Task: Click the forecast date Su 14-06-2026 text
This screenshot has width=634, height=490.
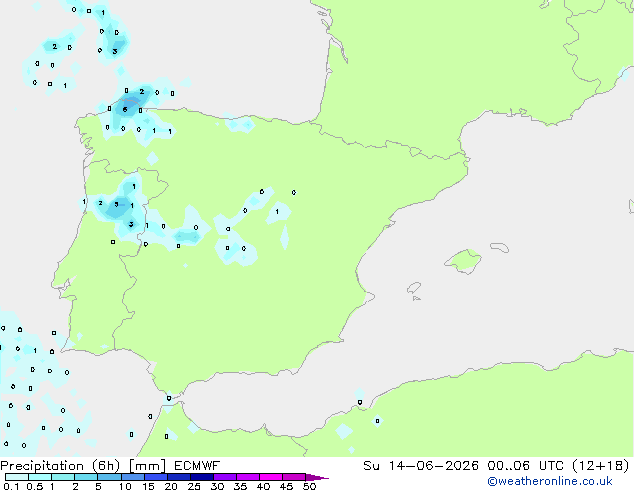Action: pyautogui.click(x=421, y=466)
